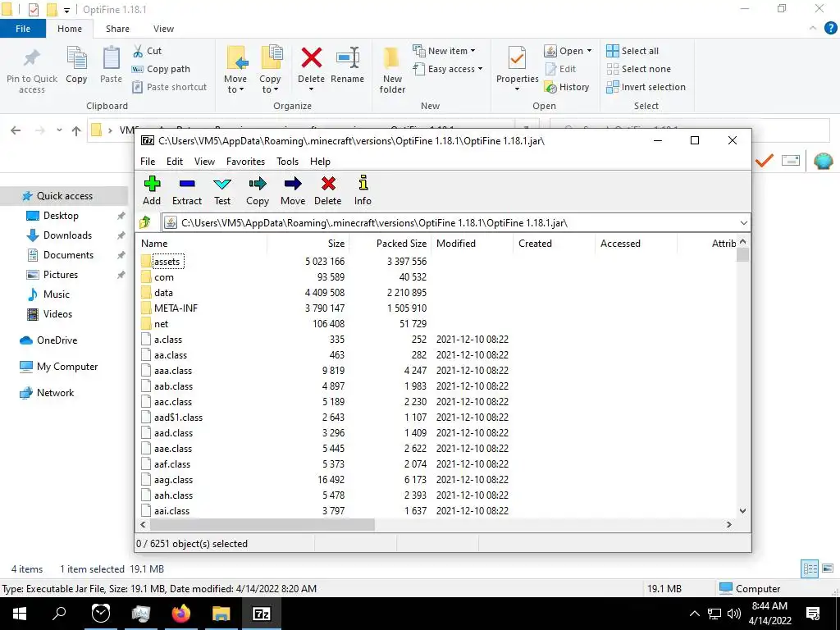The width and height of the screenshot is (840, 630).
Task: Click the 7-Zip horizontal scrollbar thumb
Action: tap(262, 524)
